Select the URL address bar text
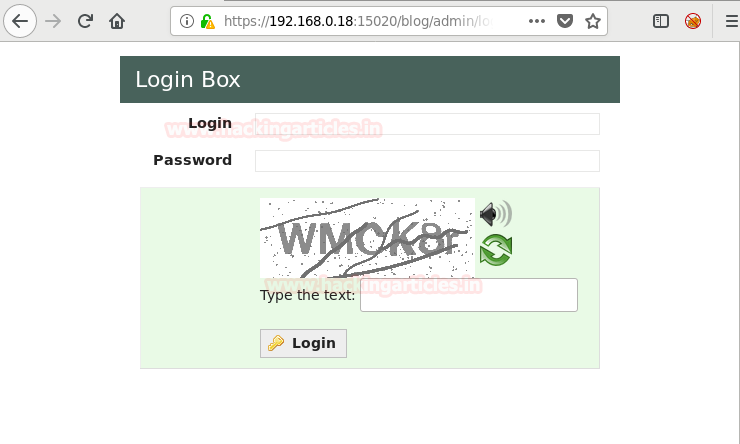 tap(359, 21)
